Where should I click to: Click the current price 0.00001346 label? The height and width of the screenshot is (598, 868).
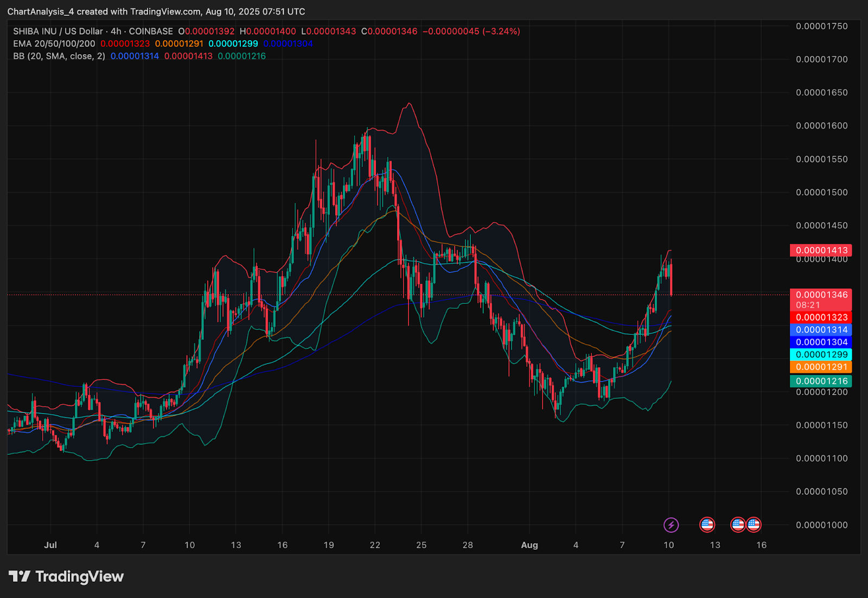pyautogui.click(x=821, y=295)
